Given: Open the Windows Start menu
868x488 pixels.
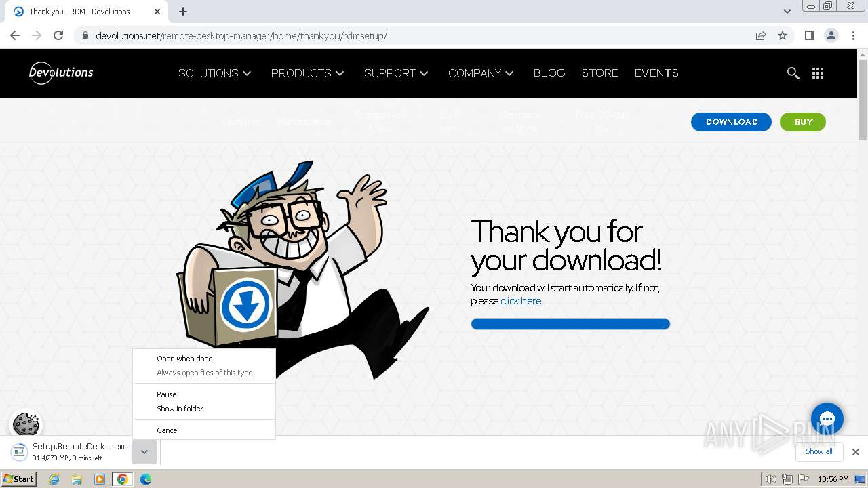Looking at the screenshot, I should [19, 479].
